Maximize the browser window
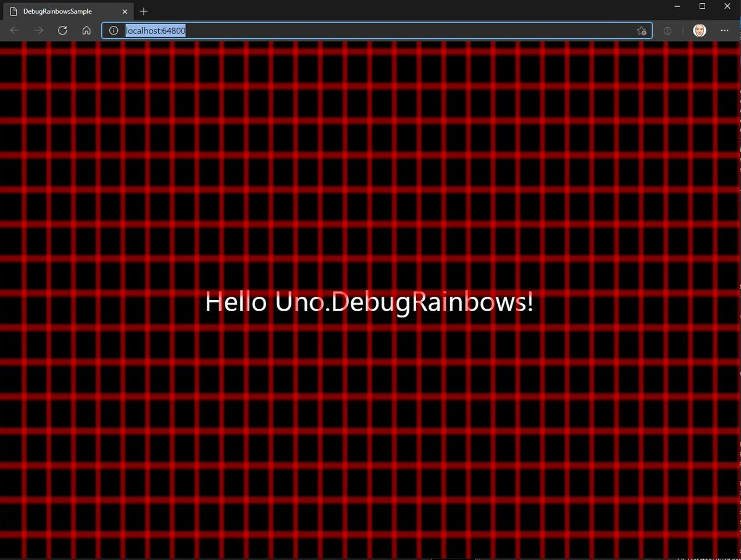Viewport: 741px width, 560px height. coord(702,6)
